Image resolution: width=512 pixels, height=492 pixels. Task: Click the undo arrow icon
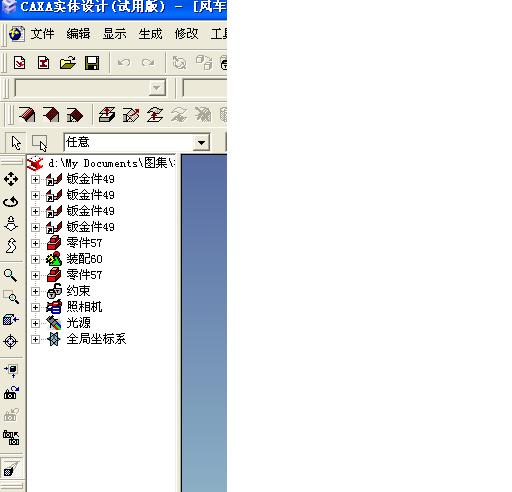coord(124,62)
